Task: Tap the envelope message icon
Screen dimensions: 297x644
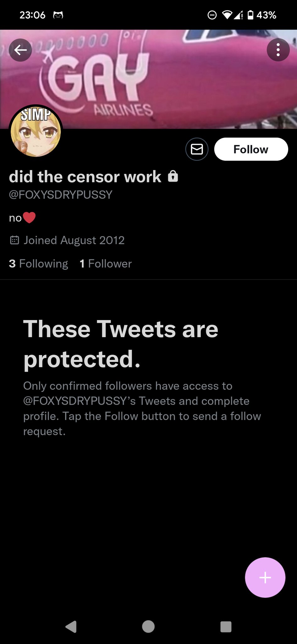Action: 197,149
